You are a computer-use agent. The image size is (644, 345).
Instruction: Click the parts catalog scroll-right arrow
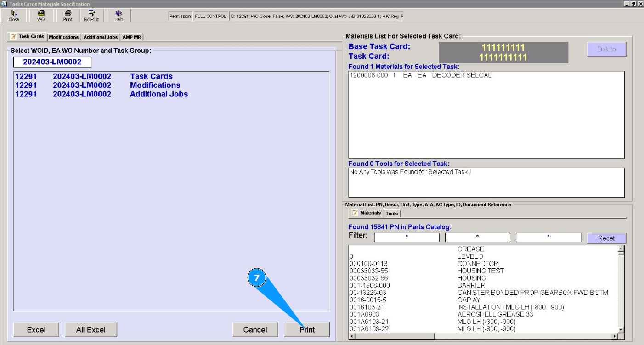pos(615,337)
